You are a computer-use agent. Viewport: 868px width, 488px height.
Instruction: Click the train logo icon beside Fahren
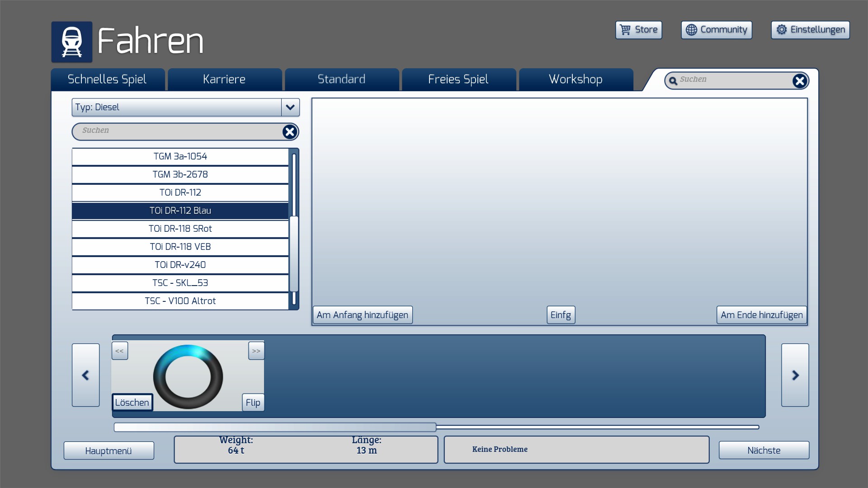point(71,42)
